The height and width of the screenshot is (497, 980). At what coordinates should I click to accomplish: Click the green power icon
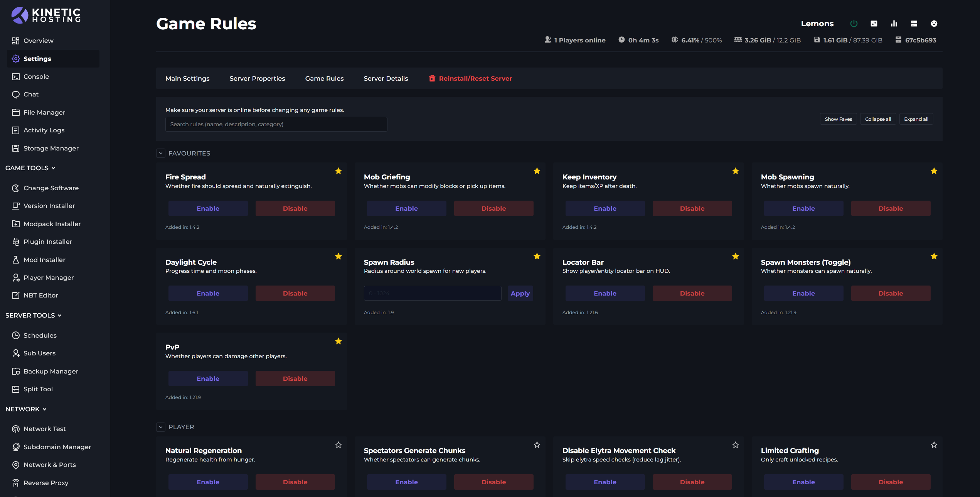854,24
